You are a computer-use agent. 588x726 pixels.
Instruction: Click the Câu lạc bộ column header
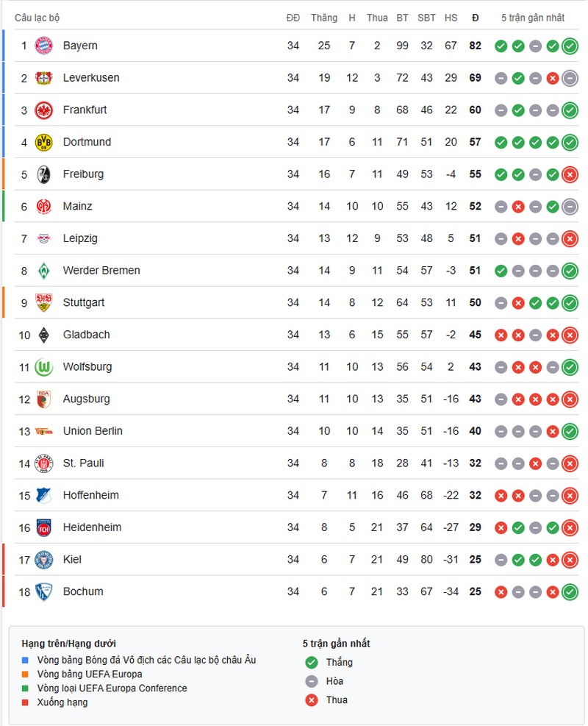(38, 18)
